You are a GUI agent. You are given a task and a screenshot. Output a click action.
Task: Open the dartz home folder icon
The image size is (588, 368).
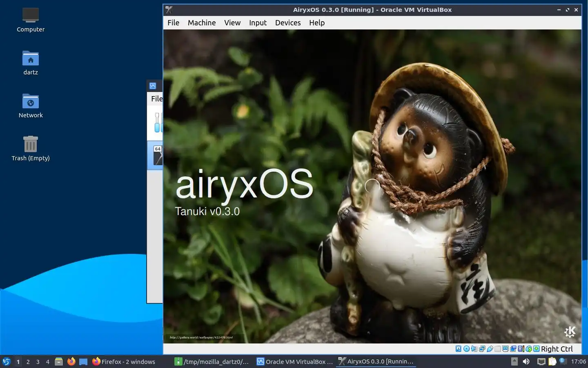click(31, 63)
